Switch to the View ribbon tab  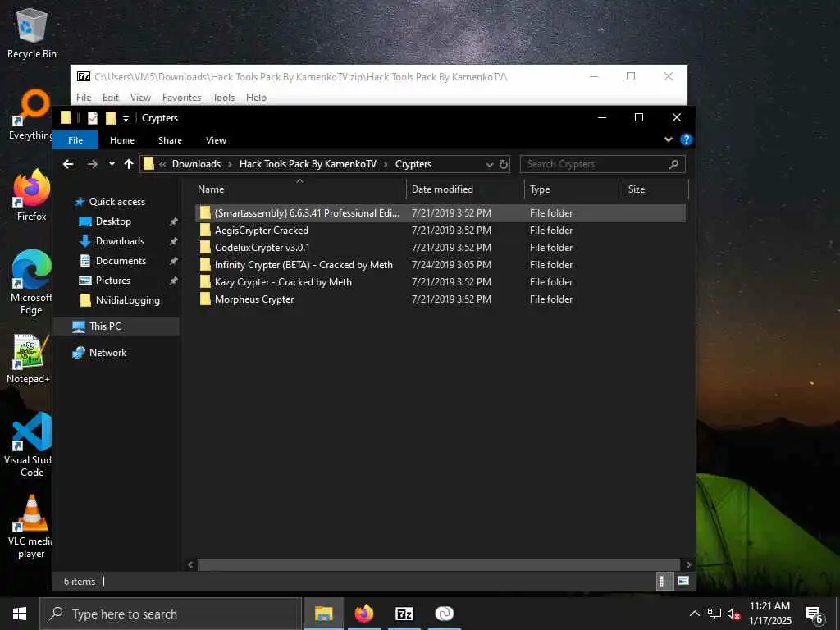pos(216,140)
